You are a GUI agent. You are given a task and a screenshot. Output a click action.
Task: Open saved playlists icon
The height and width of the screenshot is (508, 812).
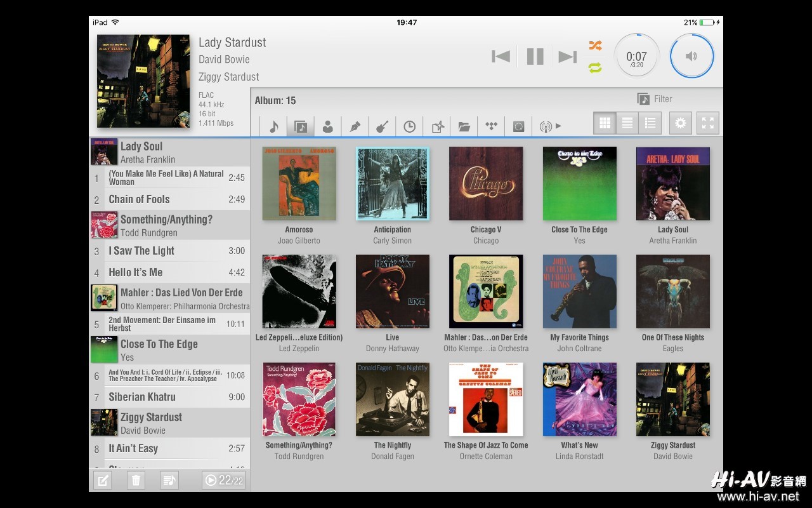(x=169, y=480)
